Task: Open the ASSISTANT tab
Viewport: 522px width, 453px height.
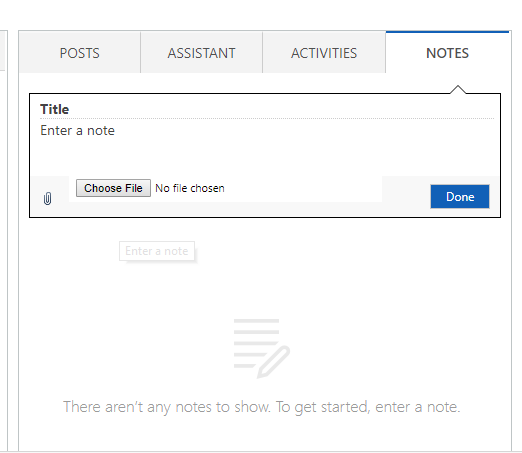Action: [x=201, y=53]
